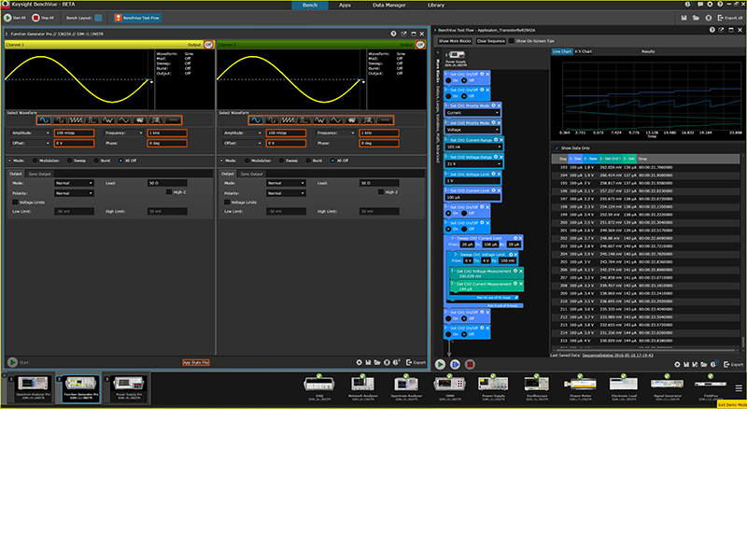Click Channel 1 Frequency input field

click(x=166, y=133)
